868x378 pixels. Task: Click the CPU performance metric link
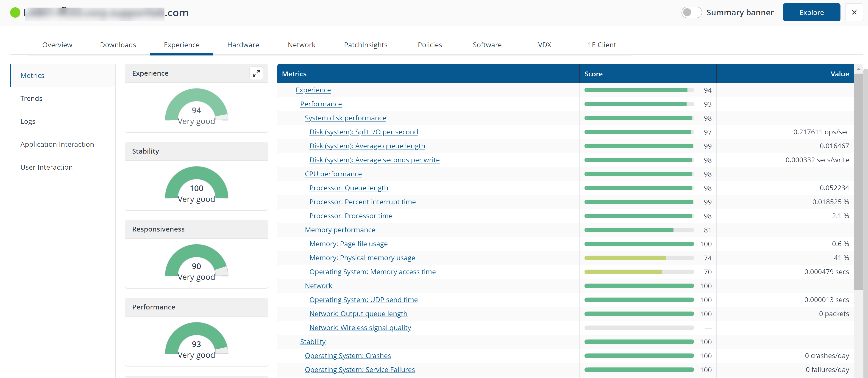333,174
